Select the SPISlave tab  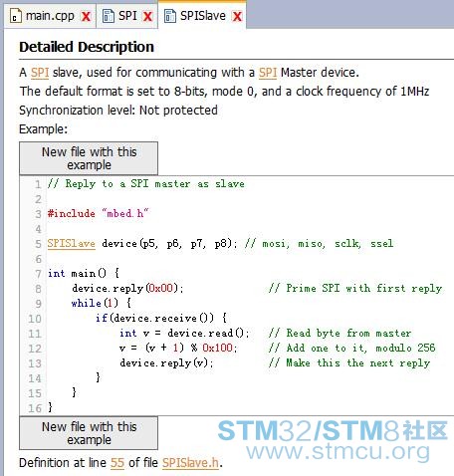(x=202, y=16)
